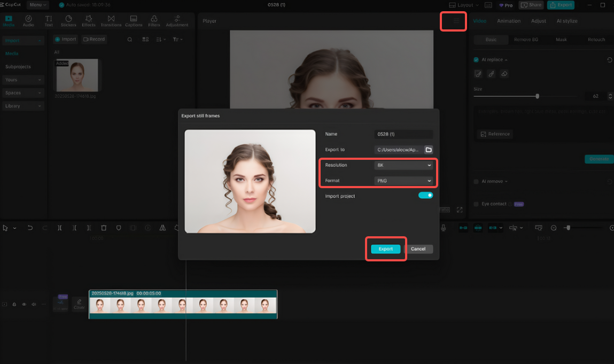
Task: Open the Filters panel
Action: 154,21
